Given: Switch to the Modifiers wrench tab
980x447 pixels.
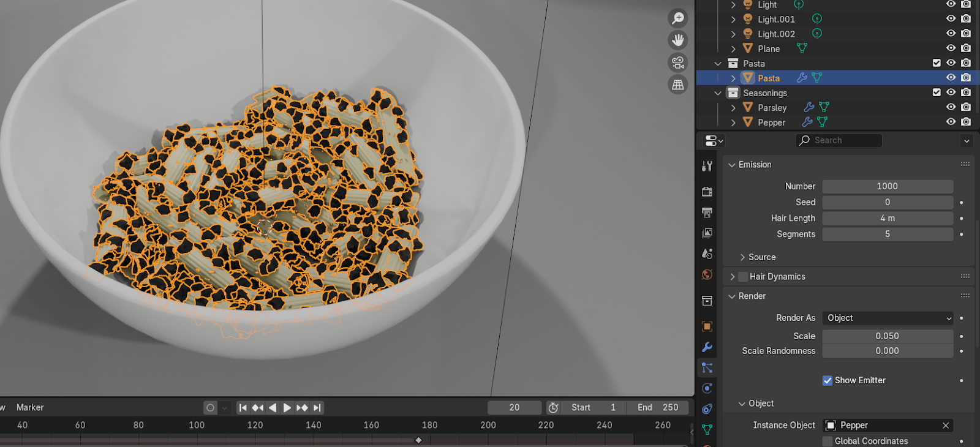Looking at the screenshot, I should (707, 347).
